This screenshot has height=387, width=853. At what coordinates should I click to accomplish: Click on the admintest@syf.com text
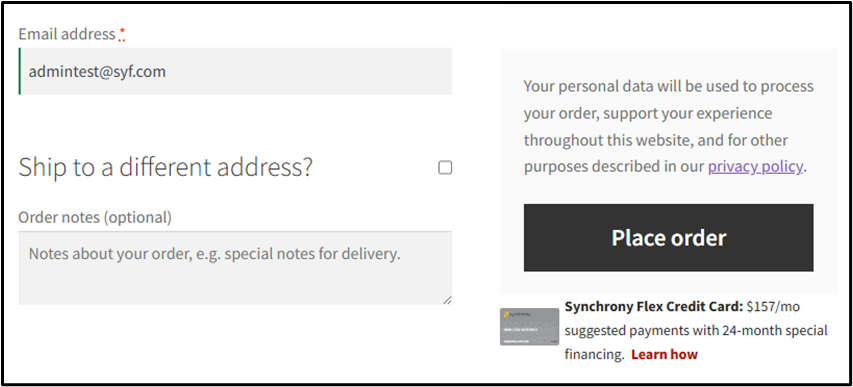point(97,71)
